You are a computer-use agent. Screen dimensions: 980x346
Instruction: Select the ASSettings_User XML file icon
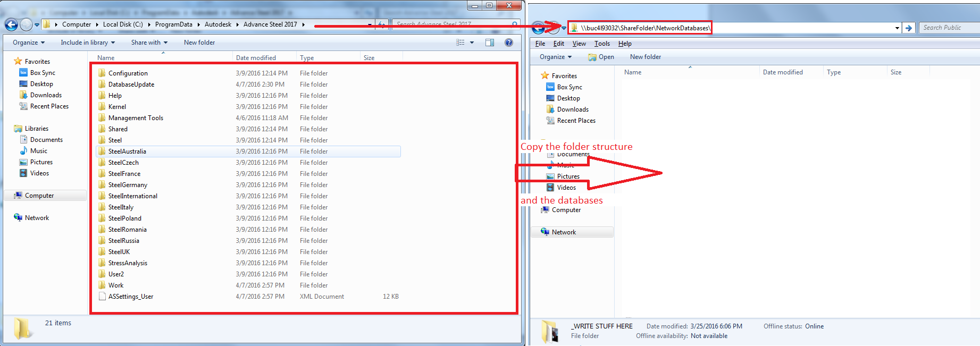coord(102,297)
